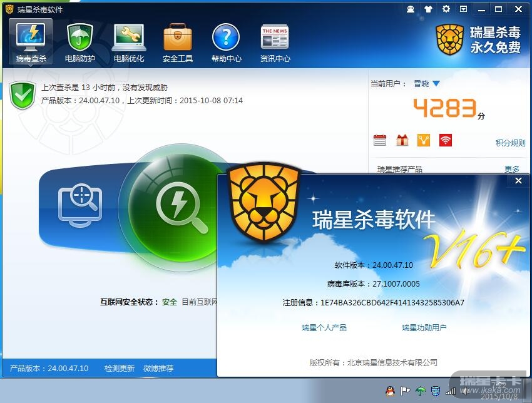This screenshot has width=532, height=403.
Task: Click the network signal tray icon
Action: 451,392
